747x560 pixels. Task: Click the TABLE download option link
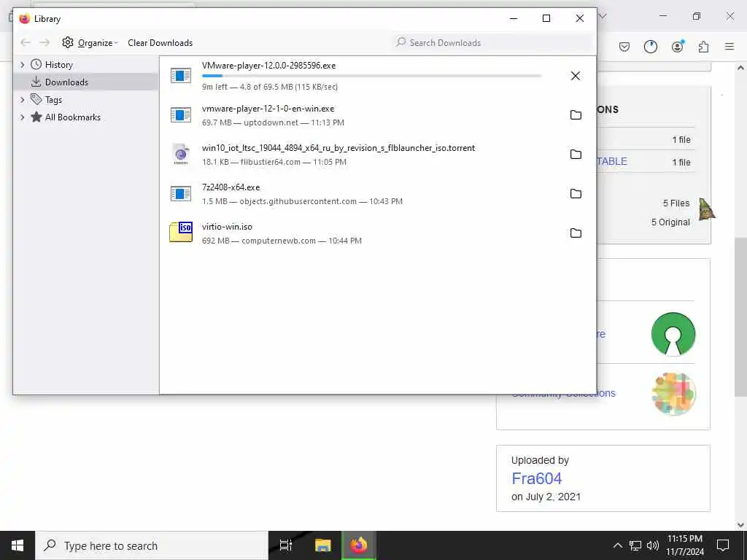tap(612, 161)
